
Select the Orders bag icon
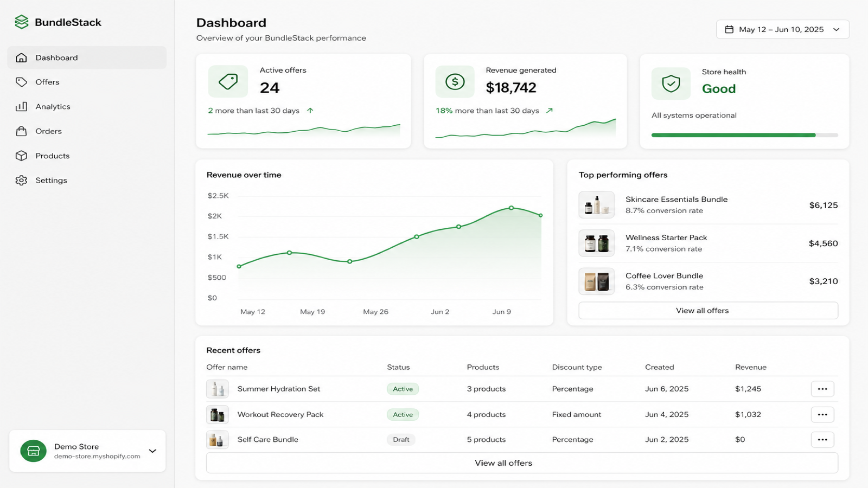21,131
